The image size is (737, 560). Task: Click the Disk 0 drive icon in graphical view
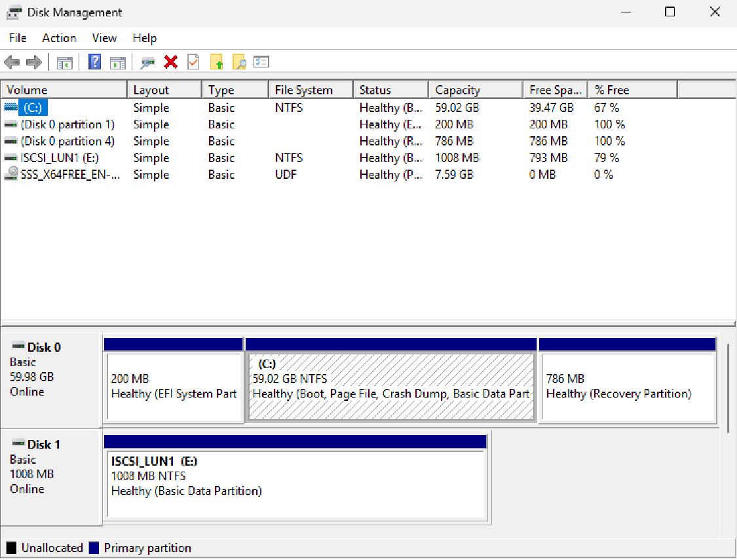(x=18, y=346)
